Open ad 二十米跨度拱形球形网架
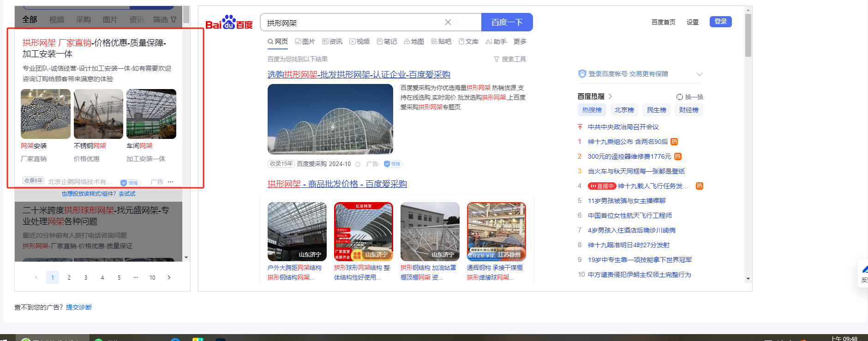Viewport: 868px width, 341px height. point(96,215)
